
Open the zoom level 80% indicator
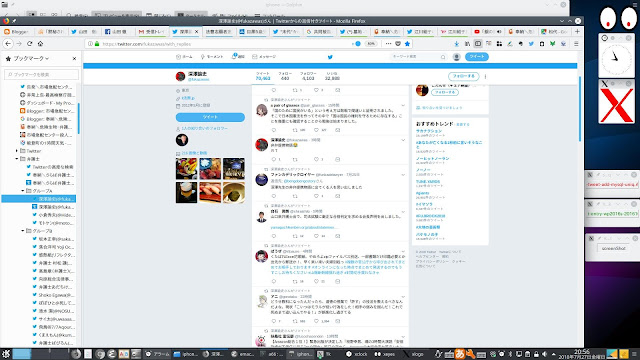pyautogui.click(x=371, y=44)
